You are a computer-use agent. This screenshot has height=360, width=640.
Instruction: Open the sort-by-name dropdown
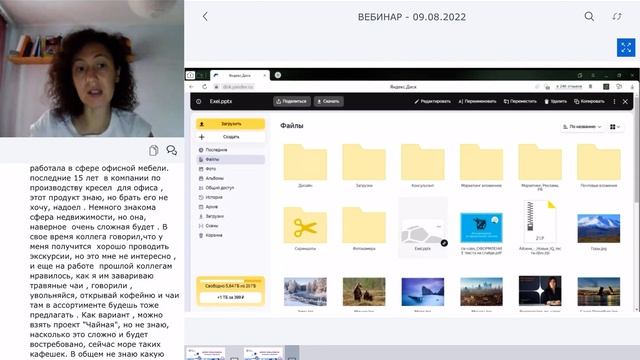point(582,127)
